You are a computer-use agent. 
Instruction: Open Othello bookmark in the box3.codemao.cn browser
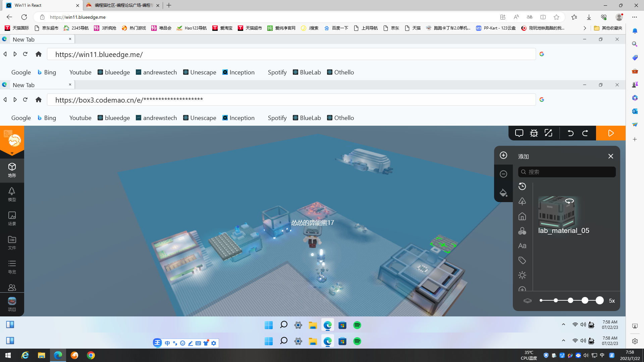340,118
